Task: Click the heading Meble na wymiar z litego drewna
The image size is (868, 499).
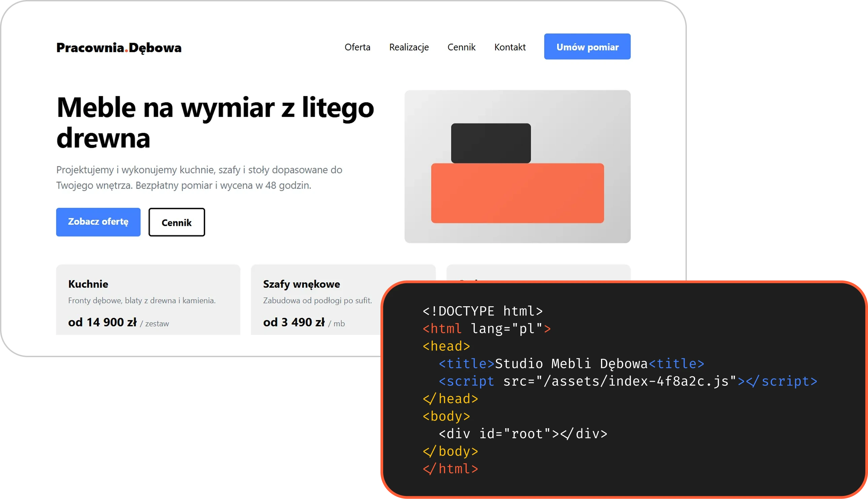Action: click(215, 122)
